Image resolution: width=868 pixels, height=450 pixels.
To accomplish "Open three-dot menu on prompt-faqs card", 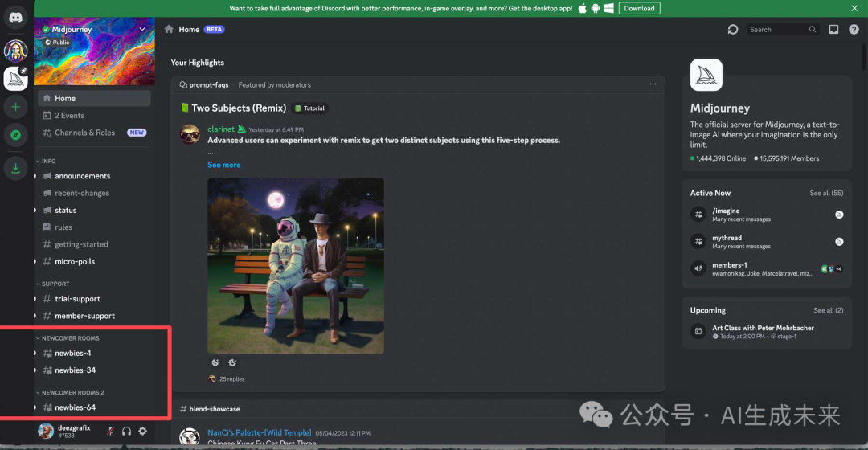I will pyautogui.click(x=653, y=84).
